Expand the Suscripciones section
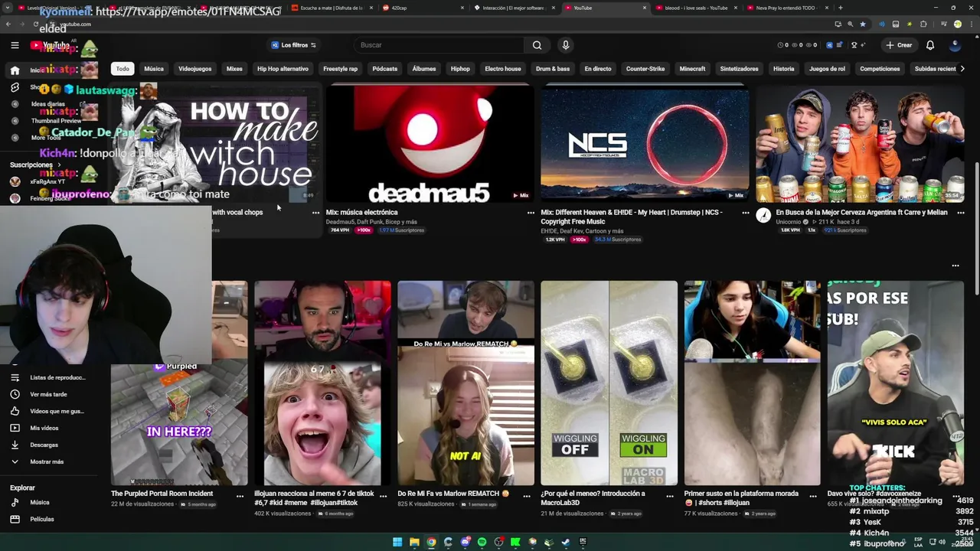Viewport: 980px width, 551px height. pos(35,165)
